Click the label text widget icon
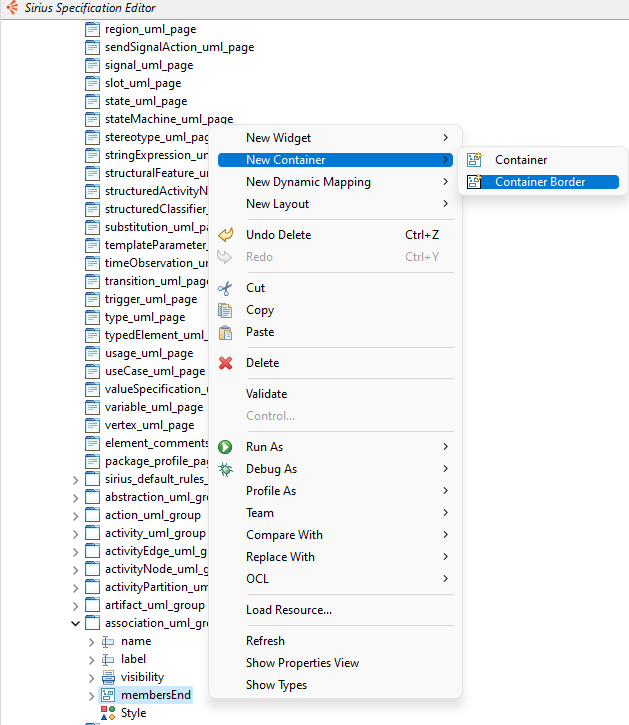This screenshot has height=725, width=629. pos(108,659)
